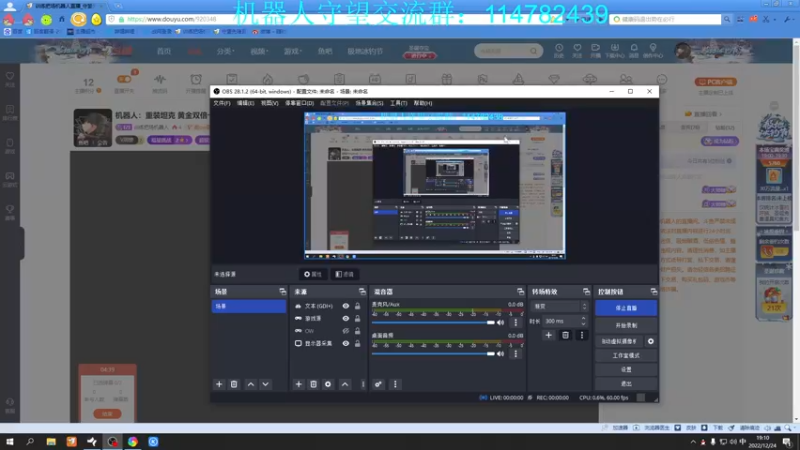Image resolution: width=800 pixels, height=450 pixels.
Task: Mute the 麦克风/Aux speaker toggle
Action: point(501,322)
